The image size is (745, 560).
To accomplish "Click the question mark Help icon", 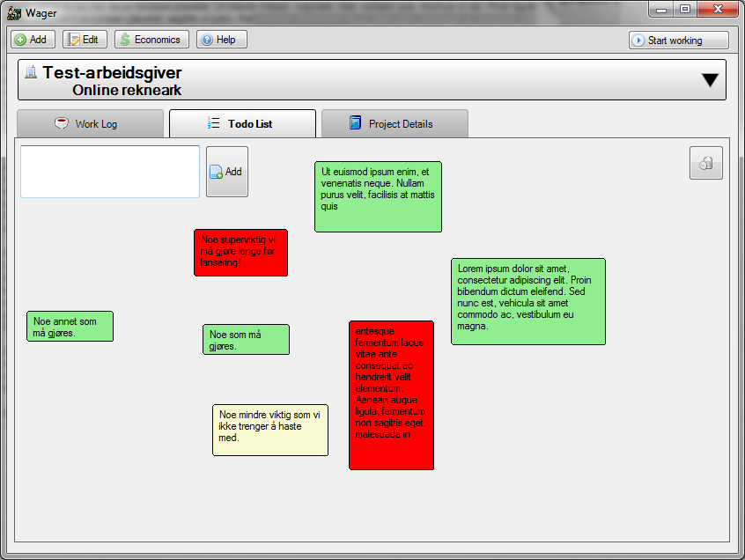I will click(207, 40).
